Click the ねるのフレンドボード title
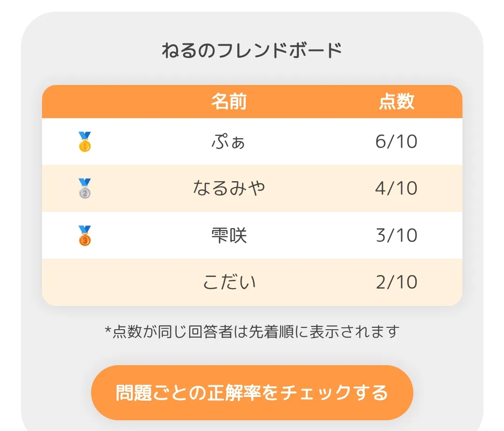The width and height of the screenshot is (504, 431). [252, 50]
